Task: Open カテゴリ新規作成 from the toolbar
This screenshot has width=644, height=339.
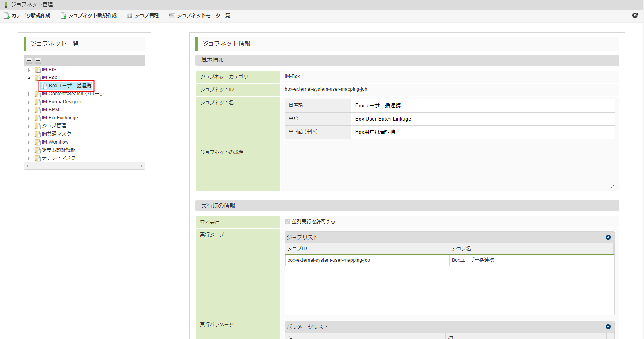Action: (x=27, y=16)
